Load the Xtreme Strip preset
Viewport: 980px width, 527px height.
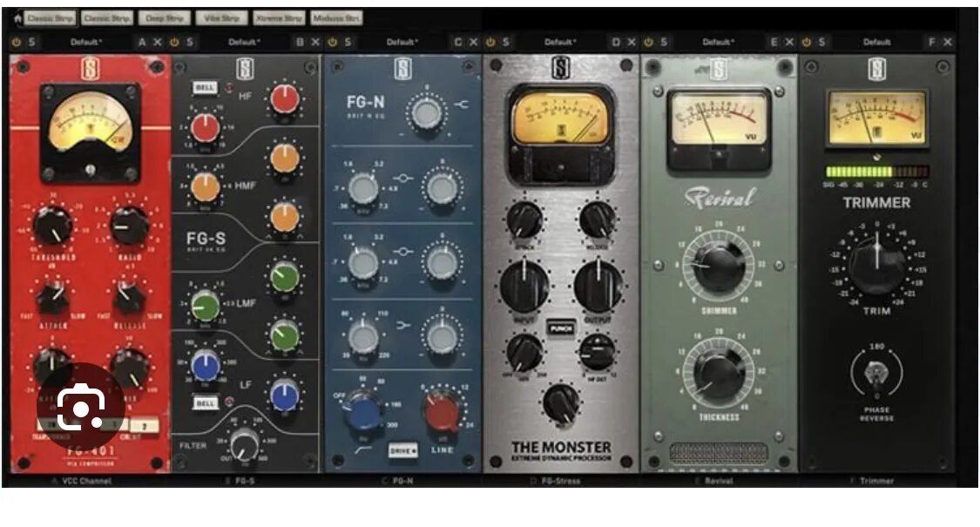pyautogui.click(x=279, y=18)
